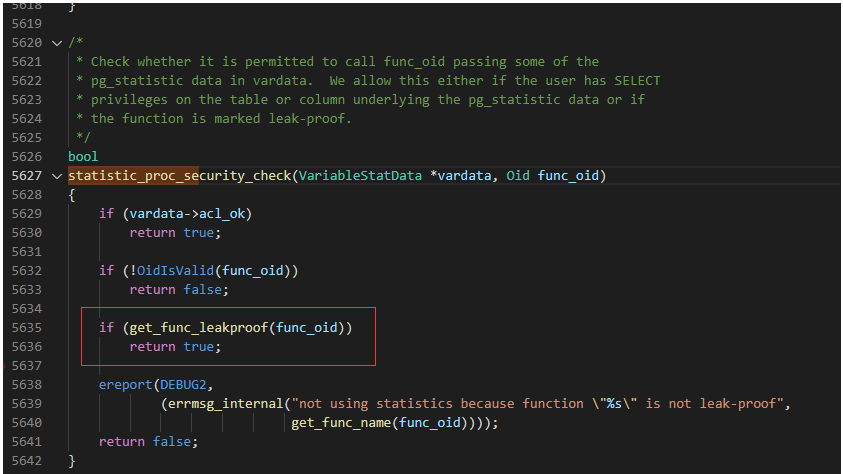The height and width of the screenshot is (474, 843).
Task: Click the DEBUG2 constant
Action: 184,384
